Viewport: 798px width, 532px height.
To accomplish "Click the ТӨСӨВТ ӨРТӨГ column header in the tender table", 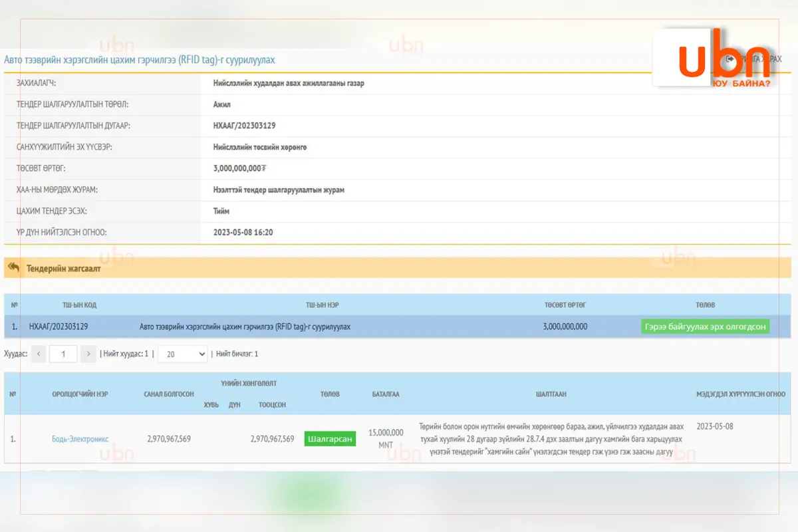I will (565, 305).
